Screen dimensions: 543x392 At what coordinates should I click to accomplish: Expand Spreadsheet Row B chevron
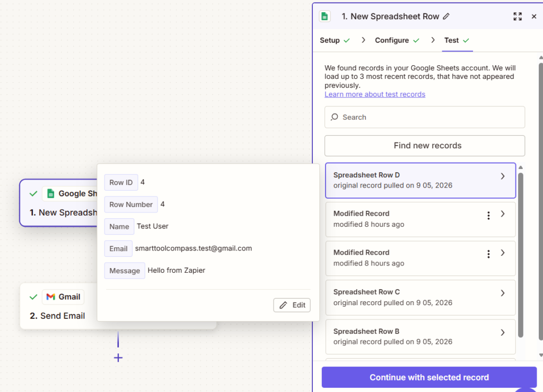pos(503,333)
